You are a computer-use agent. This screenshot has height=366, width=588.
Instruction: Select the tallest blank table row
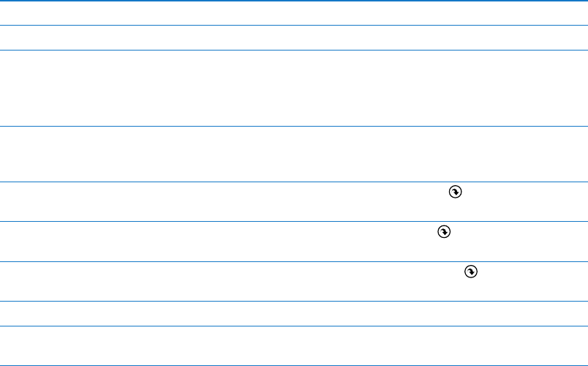[294, 89]
